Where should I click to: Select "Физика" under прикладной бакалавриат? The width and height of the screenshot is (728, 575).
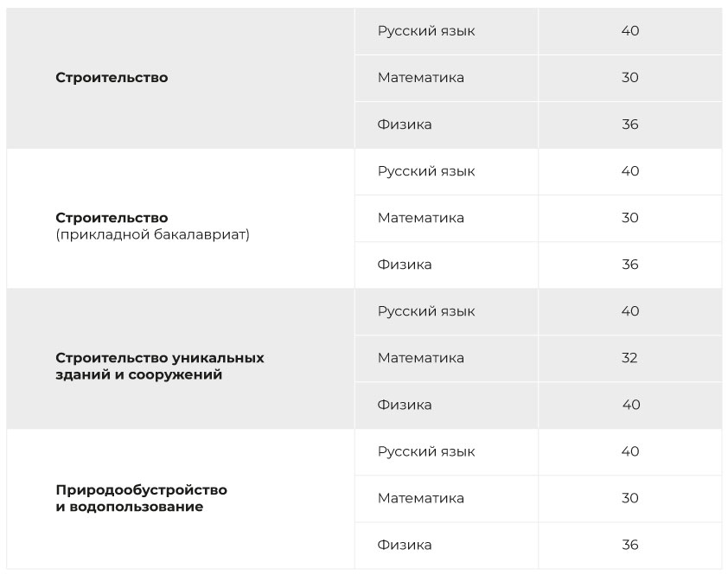[405, 265]
